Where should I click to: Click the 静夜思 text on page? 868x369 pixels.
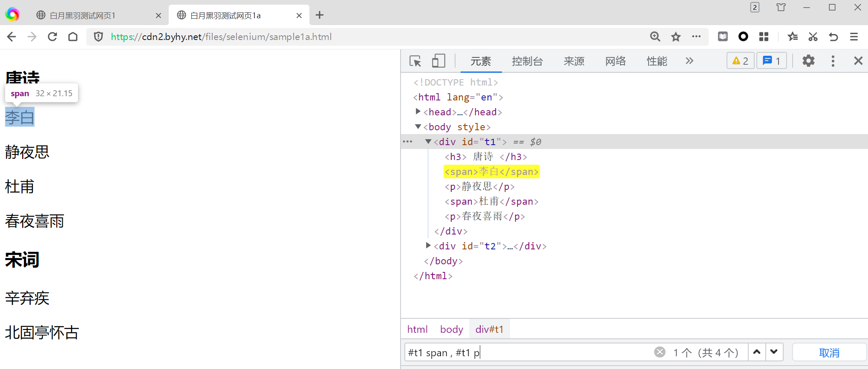tap(27, 152)
